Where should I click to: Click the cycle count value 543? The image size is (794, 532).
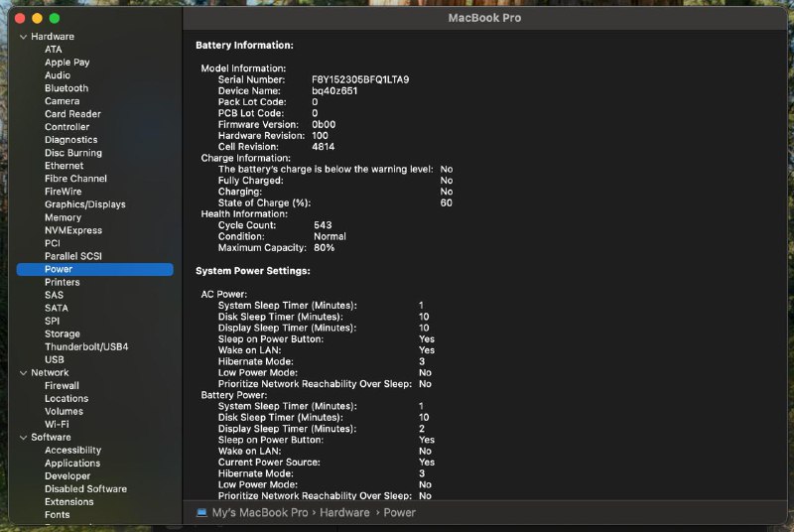323,225
